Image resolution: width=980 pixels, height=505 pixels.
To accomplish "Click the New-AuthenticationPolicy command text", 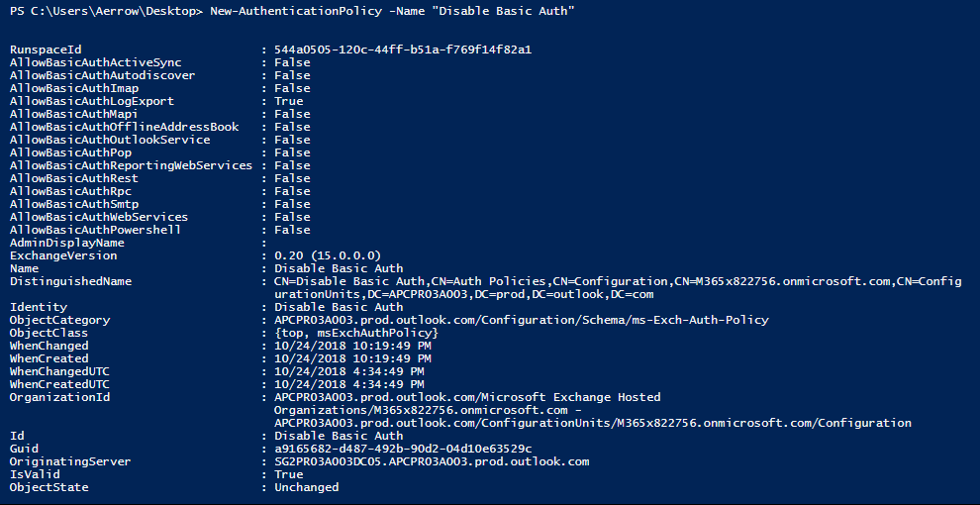I will click(x=296, y=11).
